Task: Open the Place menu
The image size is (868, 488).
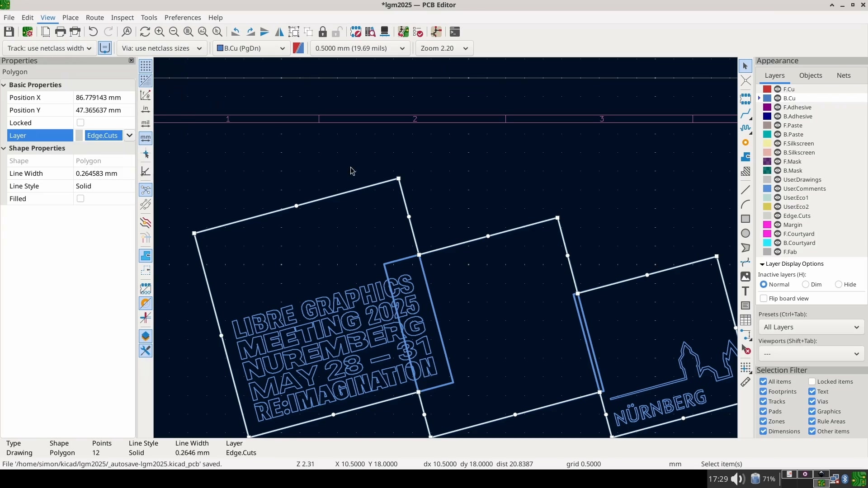Action: click(x=70, y=18)
